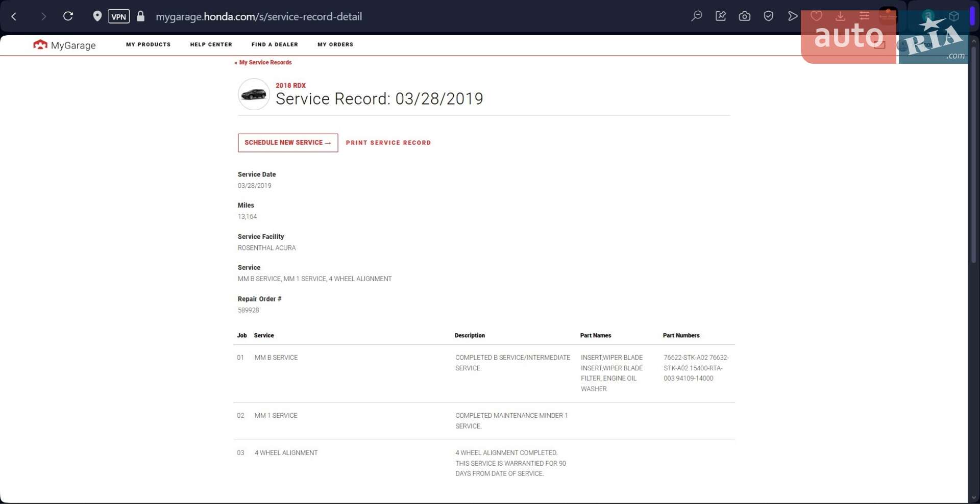Click the send arrow icon in toolbar

coord(793,16)
